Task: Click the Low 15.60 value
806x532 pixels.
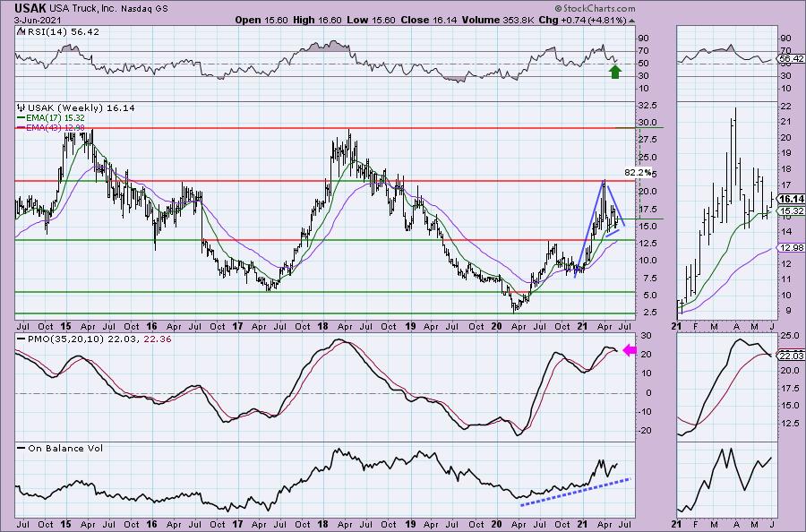Action: click(x=371, y=20)
